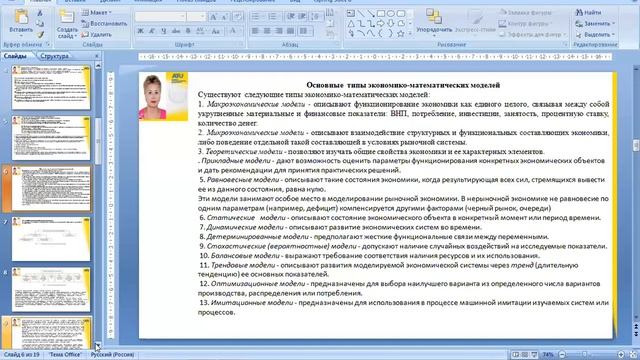640x360 pixels.
Task: Click the Increase font size icon
Action: tap(213, 17)
